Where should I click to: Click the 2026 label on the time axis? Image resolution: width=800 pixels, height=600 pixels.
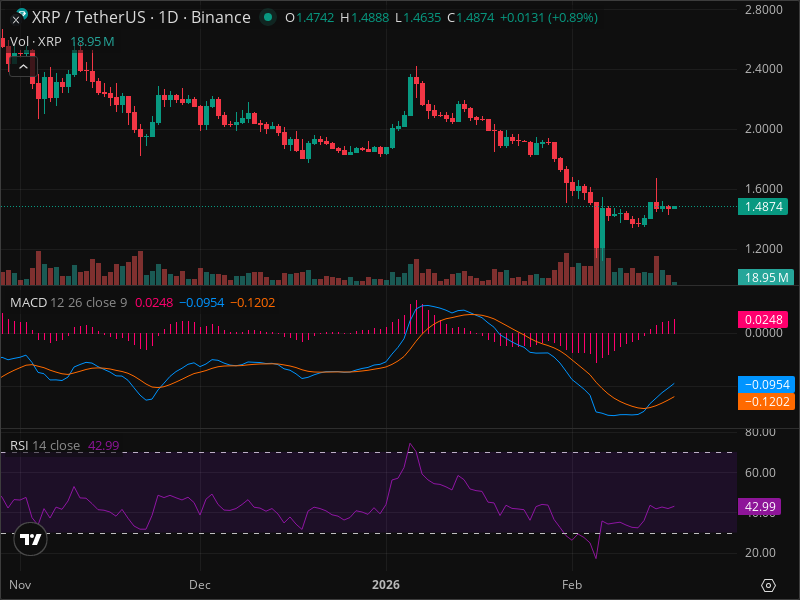pos(386,585)
